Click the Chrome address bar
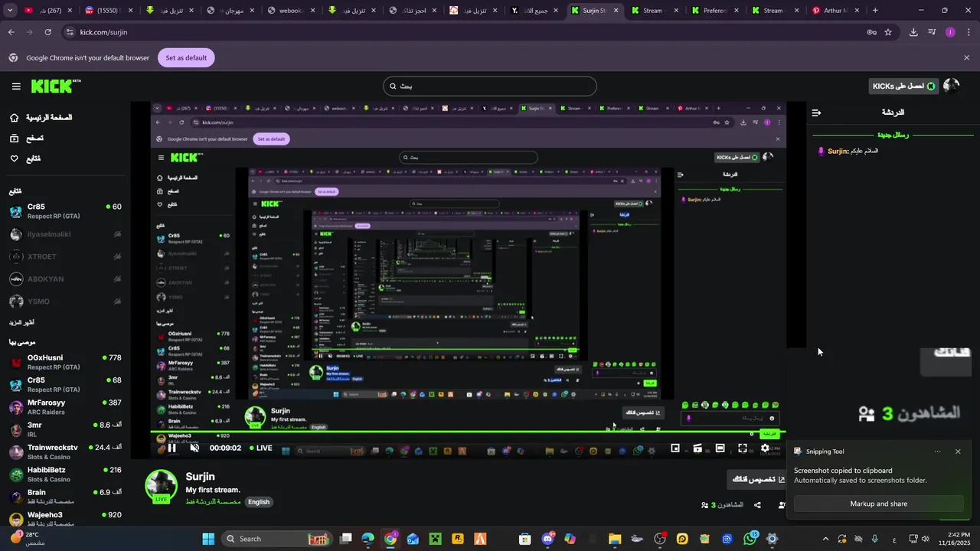The height and width of the screenshot is (551, 980). pos(467,32)
